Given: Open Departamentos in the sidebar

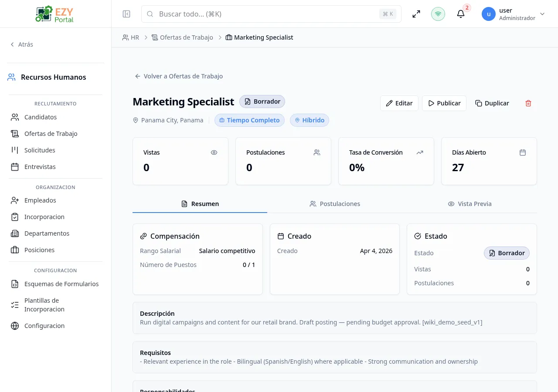Looking at the screenshot, I should pyautogui.click(x=56, y=233).
